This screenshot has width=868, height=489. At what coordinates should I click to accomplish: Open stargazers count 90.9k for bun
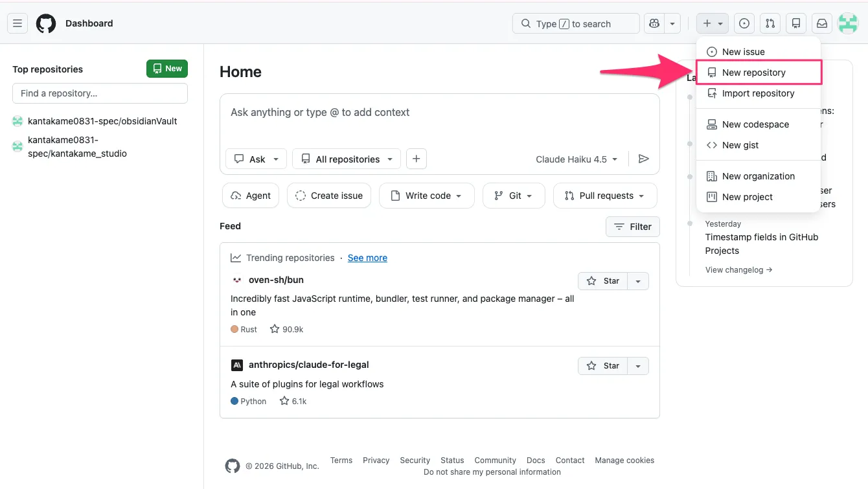point(287,329)
